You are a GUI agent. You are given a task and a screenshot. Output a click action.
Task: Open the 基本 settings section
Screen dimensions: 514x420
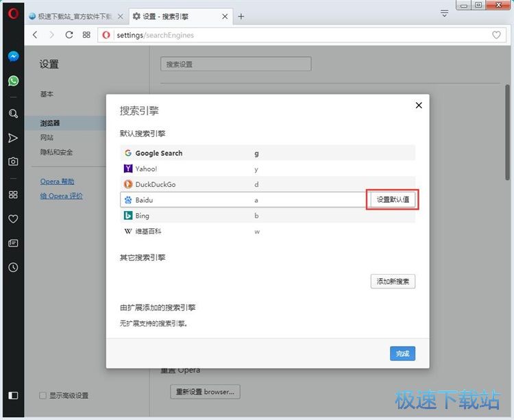47,95
